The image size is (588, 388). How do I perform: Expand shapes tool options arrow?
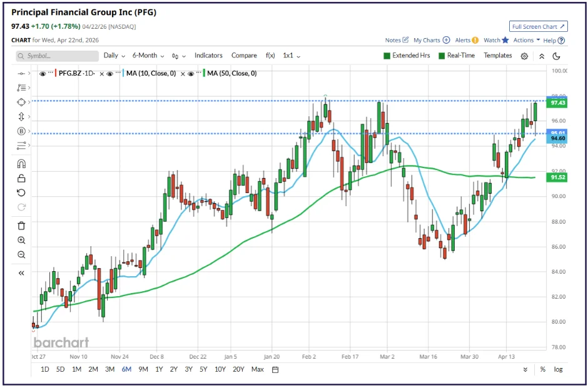(x=29, y=102)
